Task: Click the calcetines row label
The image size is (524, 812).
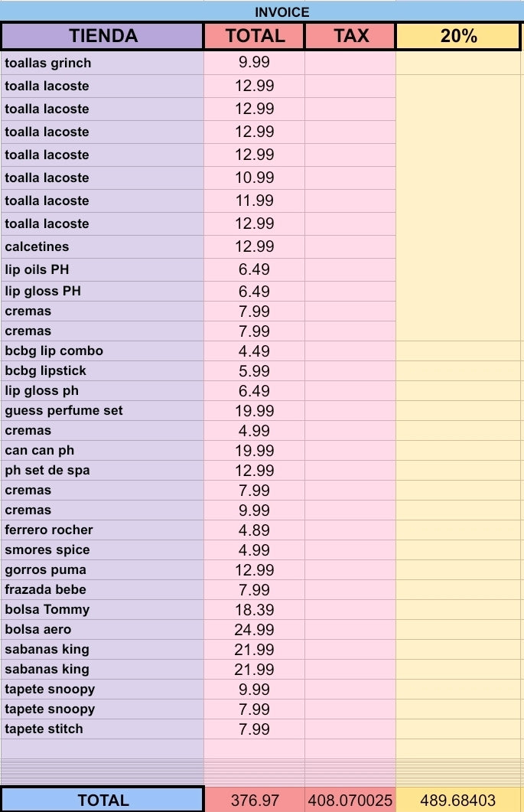Action: (103, 246)
